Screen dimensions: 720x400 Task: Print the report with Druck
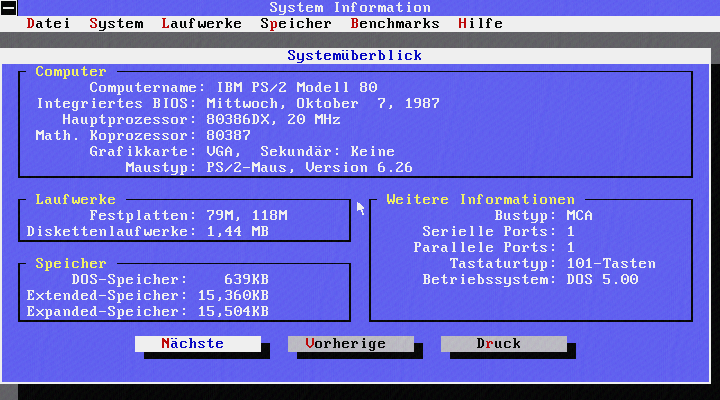pyautogui.click(x=504, y=344)
